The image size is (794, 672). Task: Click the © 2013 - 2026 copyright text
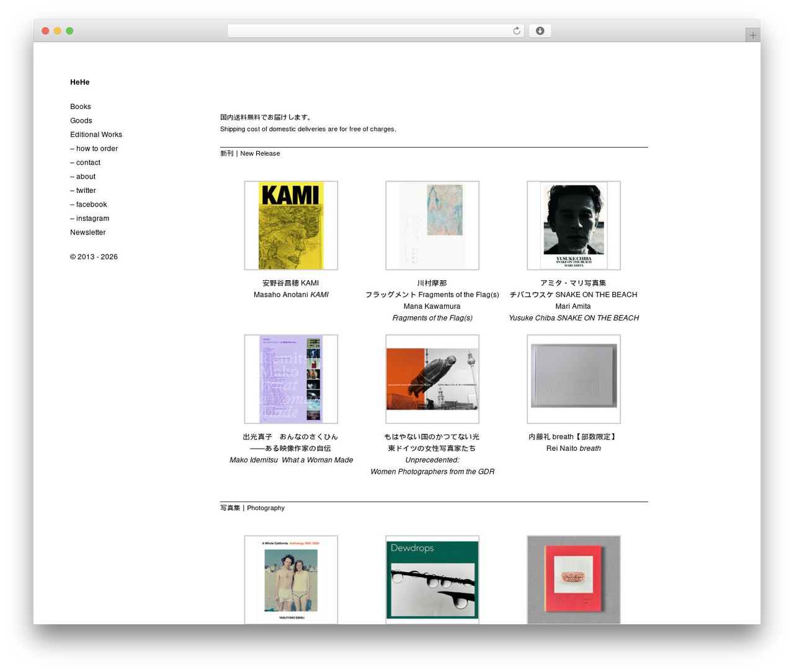[94, 257]
